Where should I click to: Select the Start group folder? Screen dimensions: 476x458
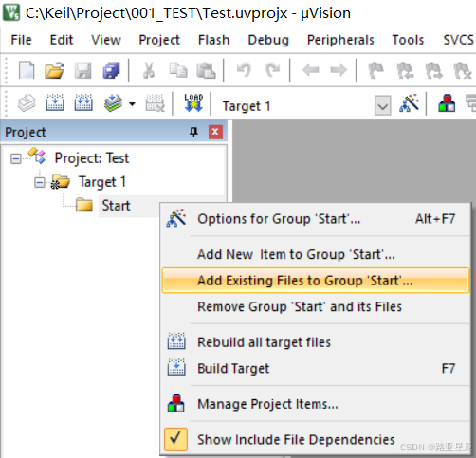(116, 206)
